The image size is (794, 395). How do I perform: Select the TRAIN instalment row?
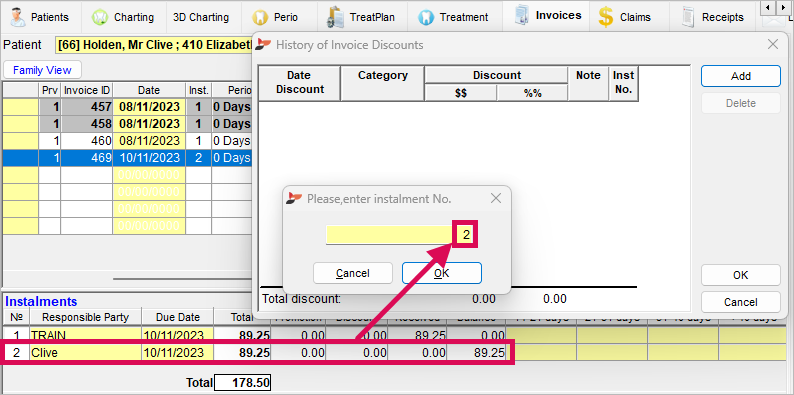[395, 335]
